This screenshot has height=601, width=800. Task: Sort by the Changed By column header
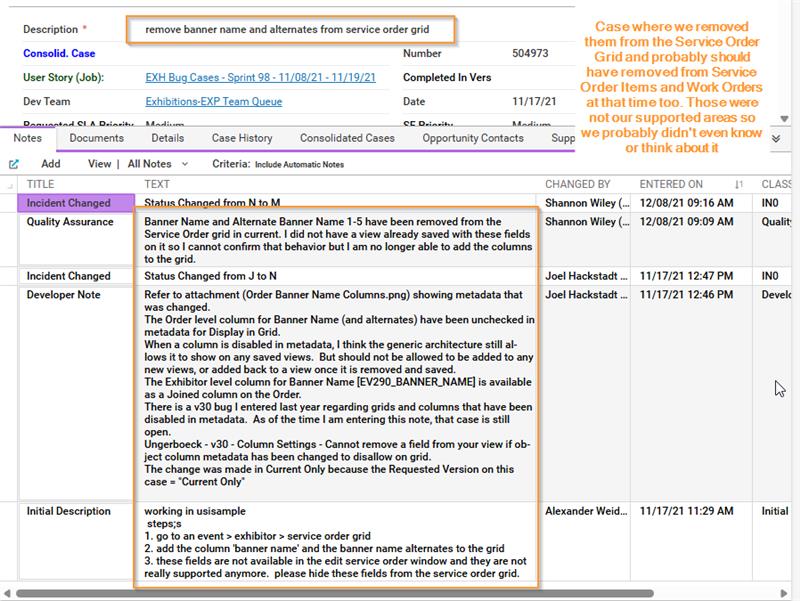click(578, 184)
